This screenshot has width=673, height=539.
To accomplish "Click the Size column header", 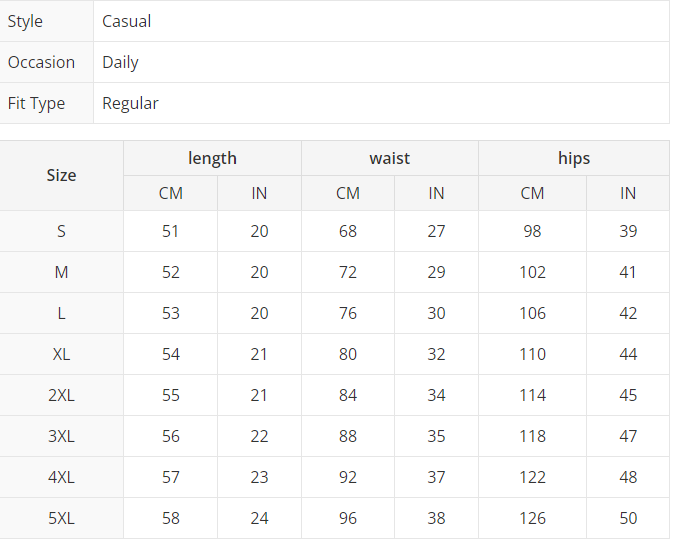I will coord(61,175).
